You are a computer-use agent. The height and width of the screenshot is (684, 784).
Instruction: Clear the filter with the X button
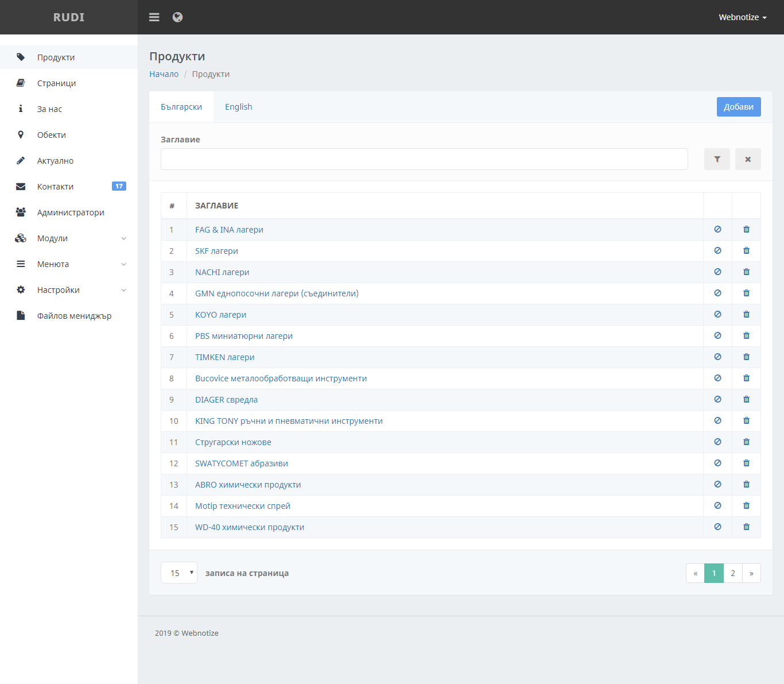(748, 159)
